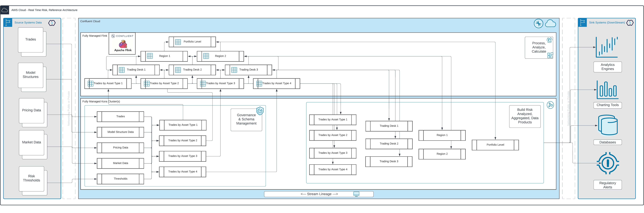Click the Fully Managed Flink label

point(95,36)
